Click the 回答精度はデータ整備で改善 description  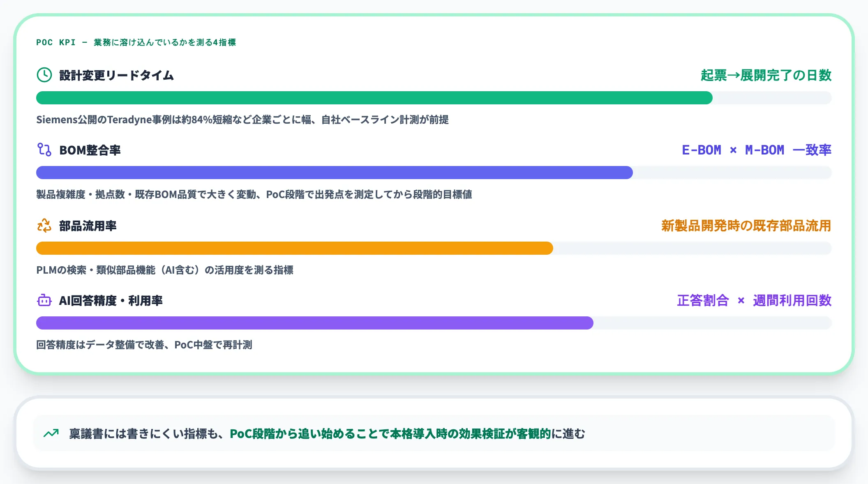point(144,345)
